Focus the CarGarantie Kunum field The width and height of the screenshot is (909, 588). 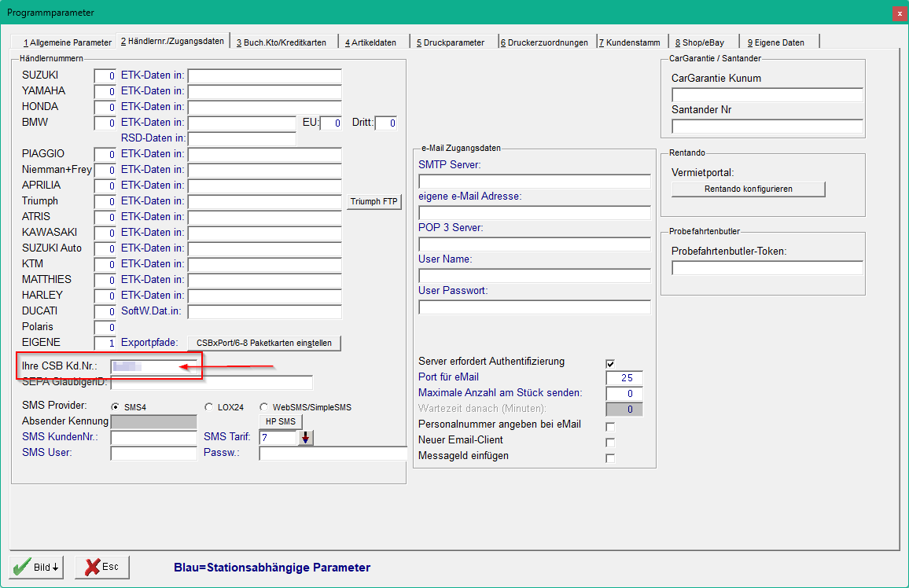767,94
